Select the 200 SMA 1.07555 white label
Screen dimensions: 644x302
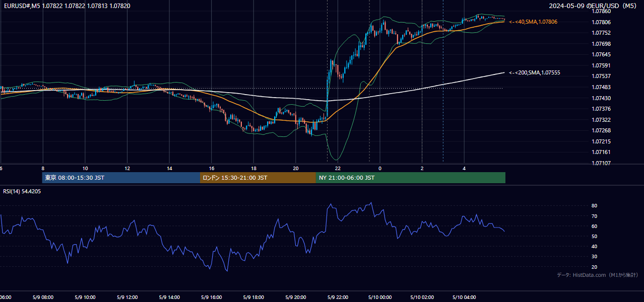click(535, 72)
